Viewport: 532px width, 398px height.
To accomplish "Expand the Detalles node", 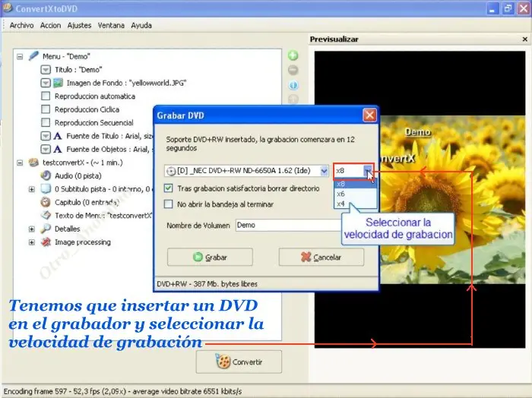I will [32, 229].
